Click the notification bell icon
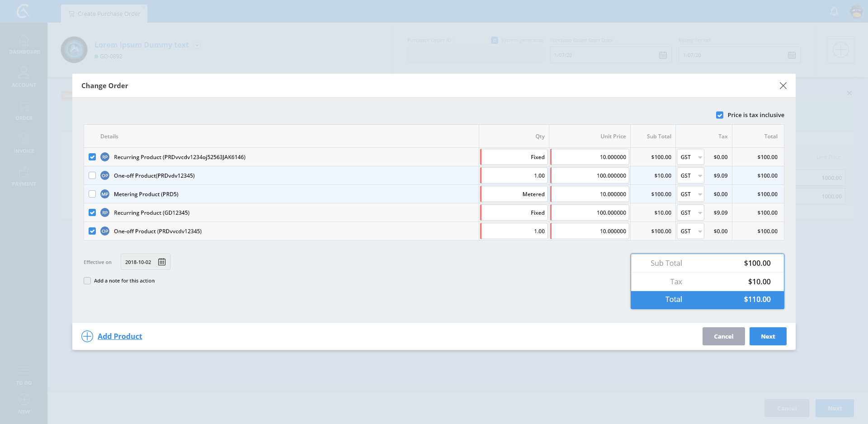Screen dimensions: 868x424 tap(834, 12)
